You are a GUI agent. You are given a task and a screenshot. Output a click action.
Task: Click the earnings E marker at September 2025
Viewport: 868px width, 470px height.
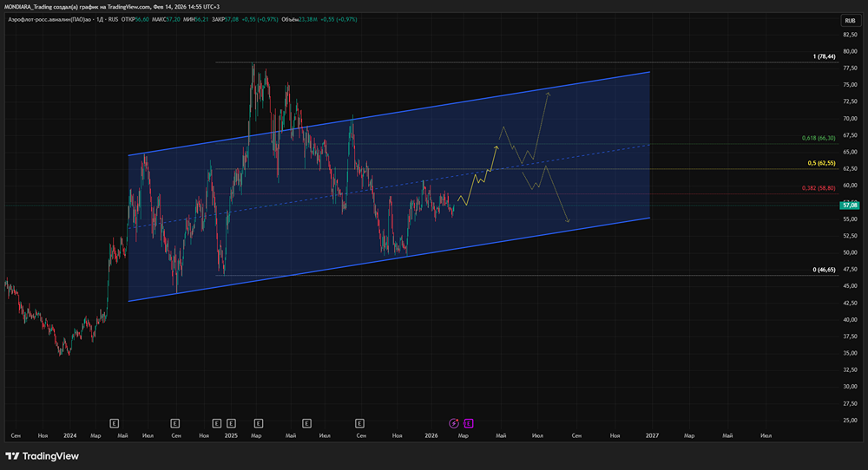pyautogui.click(x=358, y=423)
